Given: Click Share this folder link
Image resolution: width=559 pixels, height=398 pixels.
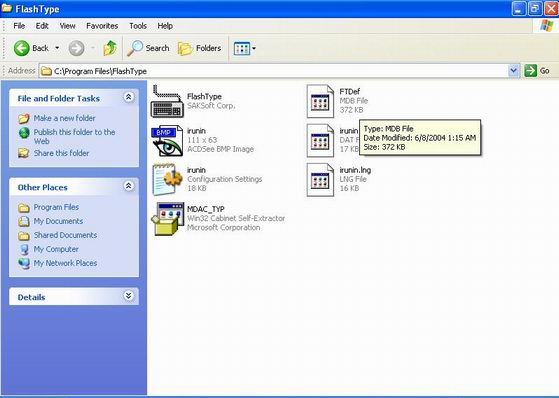Looking at the screenshot, I should point(61,153).
